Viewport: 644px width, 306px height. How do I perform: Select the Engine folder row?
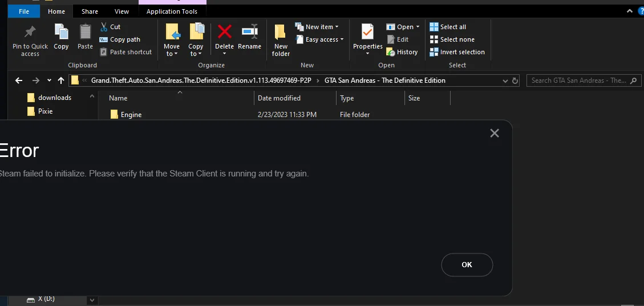coord(274,115)
